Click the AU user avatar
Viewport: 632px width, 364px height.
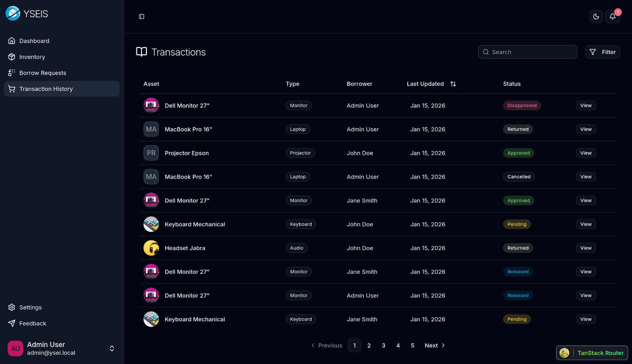15,348
